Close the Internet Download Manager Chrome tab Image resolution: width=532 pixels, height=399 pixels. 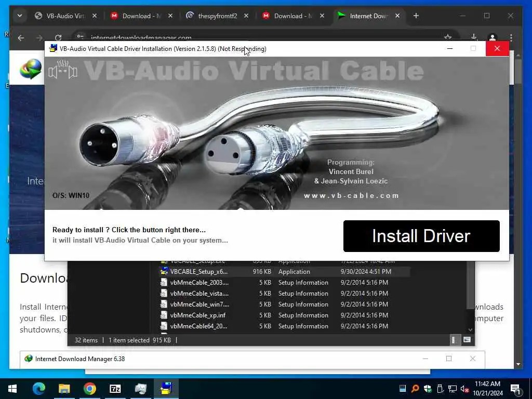[x=397, y=16]
